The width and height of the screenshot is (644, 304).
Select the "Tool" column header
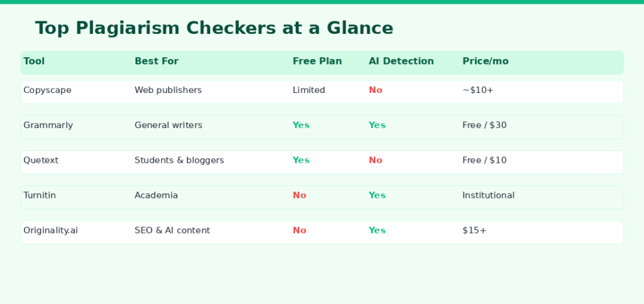point(34,62)
